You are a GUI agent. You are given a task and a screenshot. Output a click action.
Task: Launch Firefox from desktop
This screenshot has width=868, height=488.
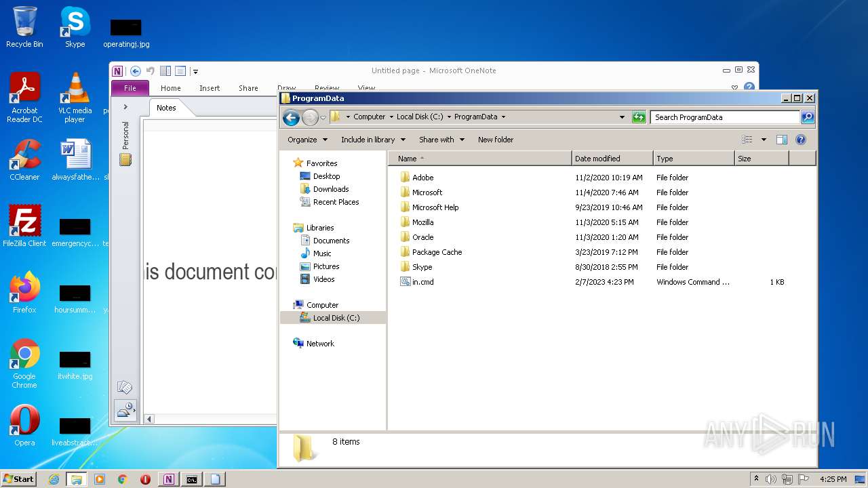[24, 292]
